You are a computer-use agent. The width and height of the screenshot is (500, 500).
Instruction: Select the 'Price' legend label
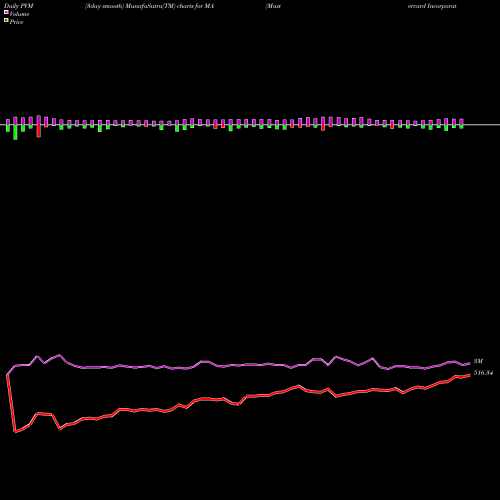(x=16, y=22)
